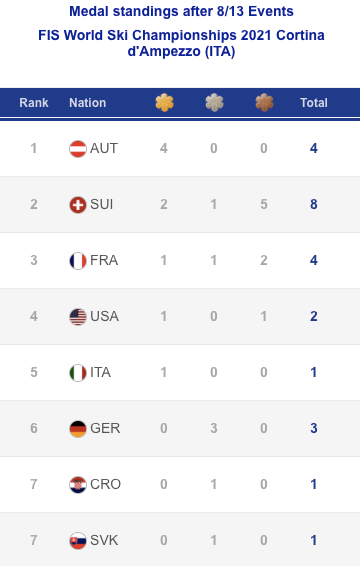Click the Switzerland flag icon

pyautogui.click(x=78, y=205)
